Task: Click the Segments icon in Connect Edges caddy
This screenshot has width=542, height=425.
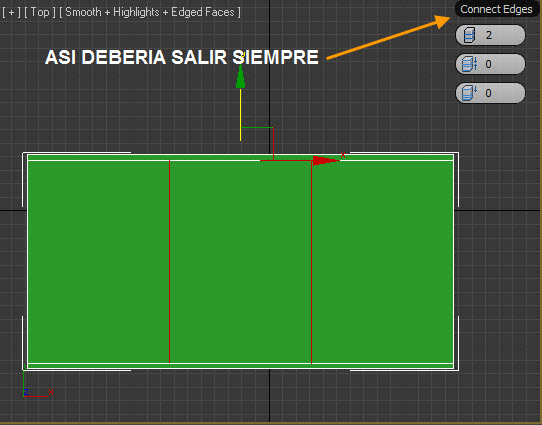Action: pyautogui.click(x=469, y=35)
